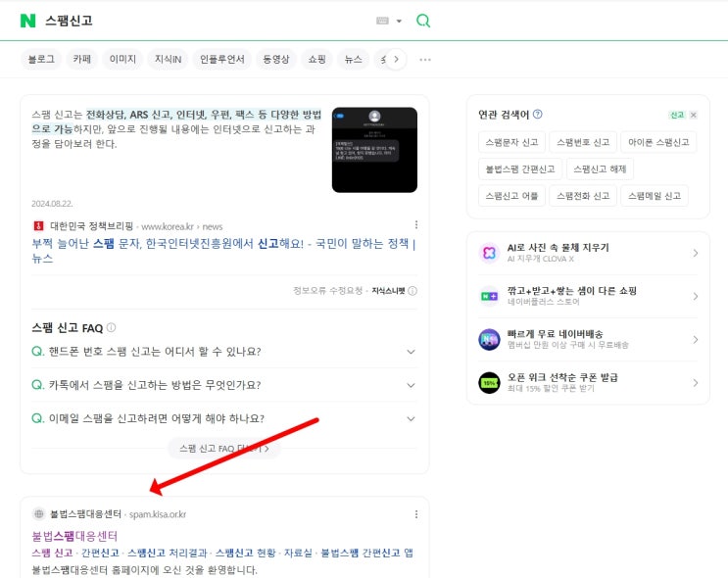728x578 pixels.
Task: Click the 네이버배송 round icon
Action: coord(489,339)
